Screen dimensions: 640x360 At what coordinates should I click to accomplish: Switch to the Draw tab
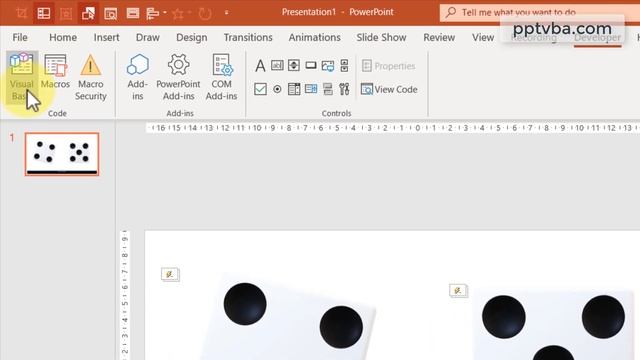click(148, 38)
